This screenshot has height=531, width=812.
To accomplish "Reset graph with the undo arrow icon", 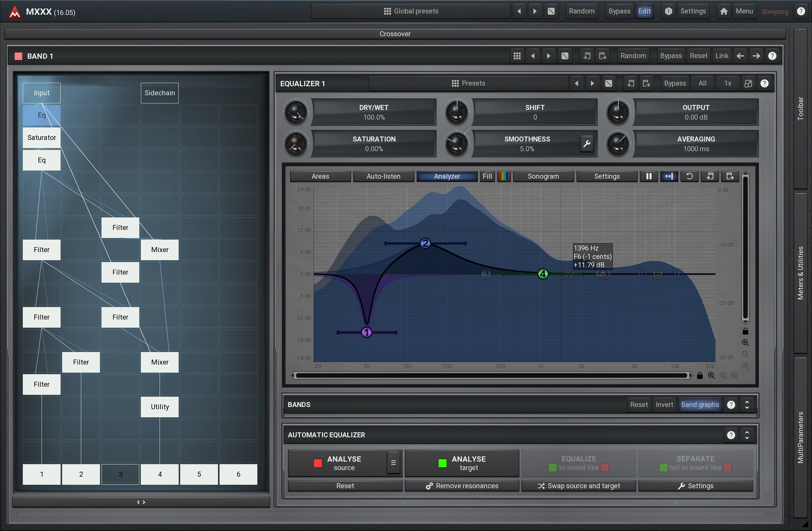I will pos(689,176).
